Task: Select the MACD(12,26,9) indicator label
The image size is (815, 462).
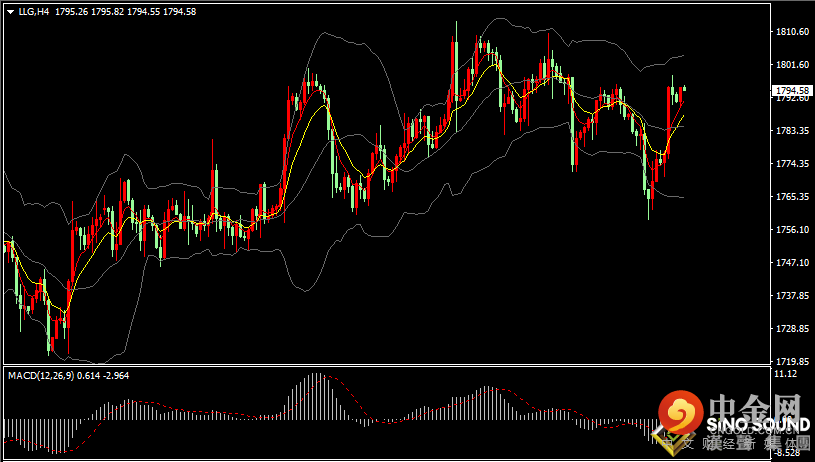Action: coord(41,375)
